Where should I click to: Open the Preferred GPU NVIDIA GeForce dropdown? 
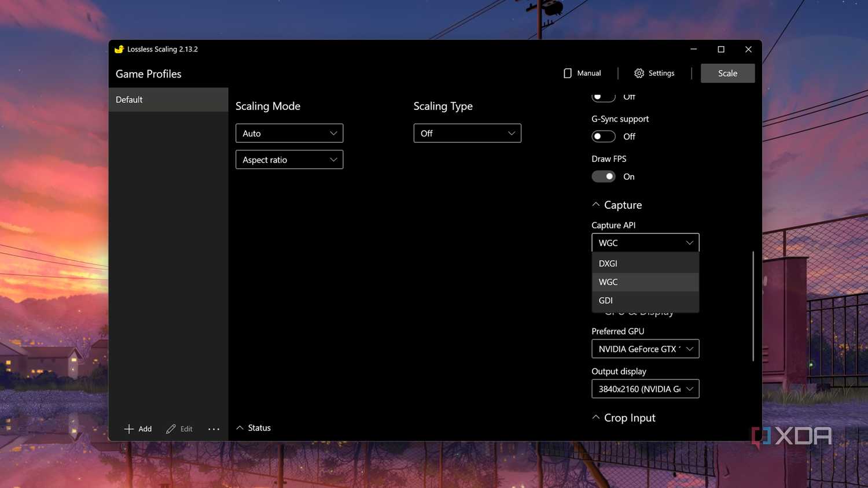[645, 349]
